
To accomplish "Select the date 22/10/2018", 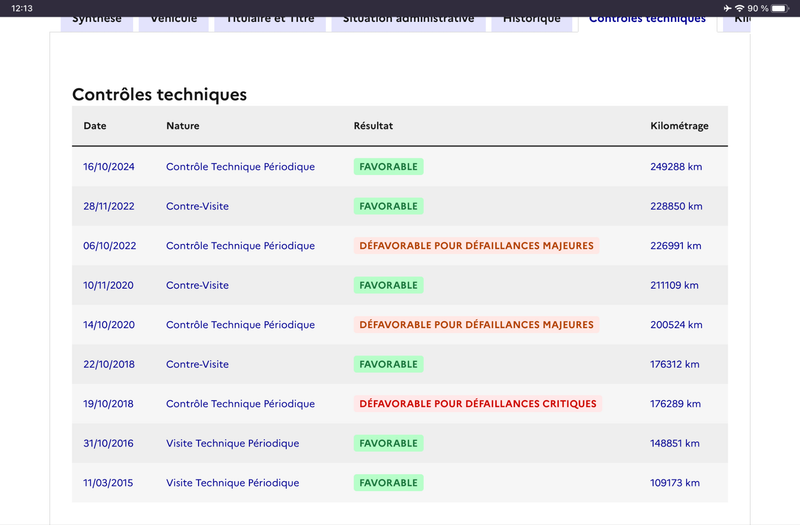I will click(x=109, y=364).
